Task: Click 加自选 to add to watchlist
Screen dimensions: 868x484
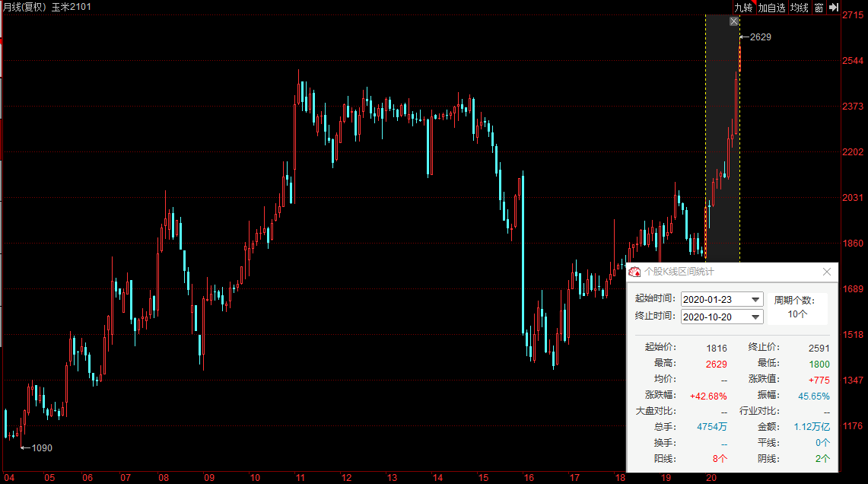Action: point(771,8)
